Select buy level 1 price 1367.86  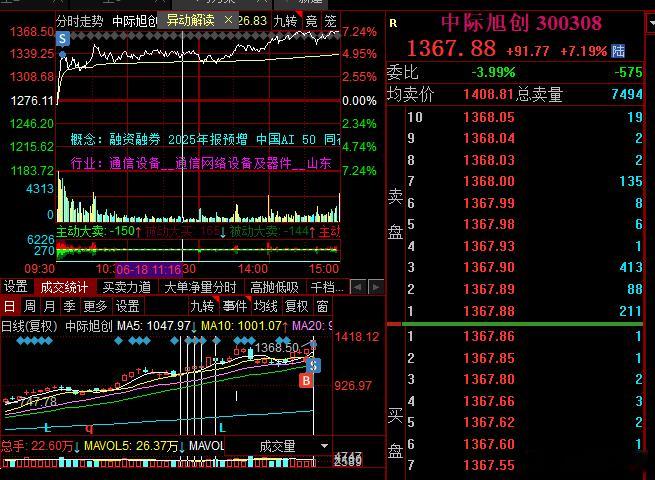[489, 336]
